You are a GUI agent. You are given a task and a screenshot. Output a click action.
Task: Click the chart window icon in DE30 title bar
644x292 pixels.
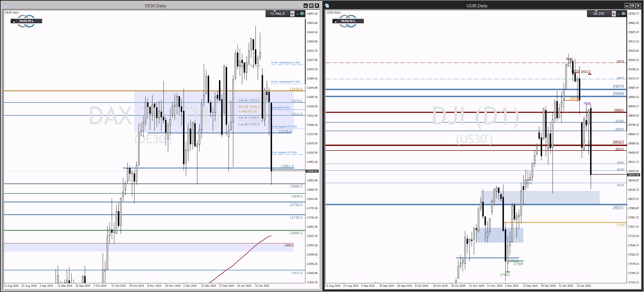(5, 6)
